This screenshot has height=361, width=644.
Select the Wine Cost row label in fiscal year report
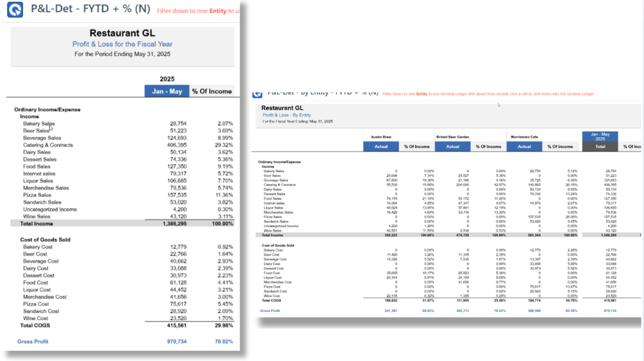pos(36,318)
